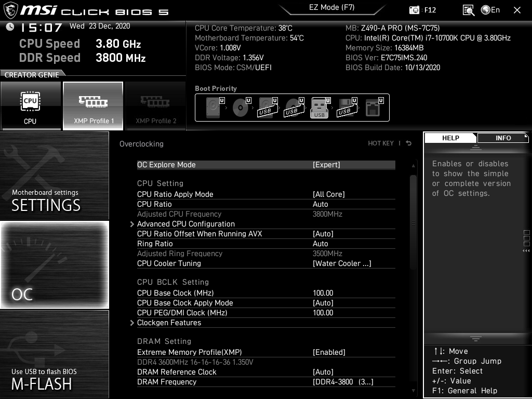Click the DRAM Setting section header
Viewport: 532px width, 399px height.
click(x=164, y=341)
